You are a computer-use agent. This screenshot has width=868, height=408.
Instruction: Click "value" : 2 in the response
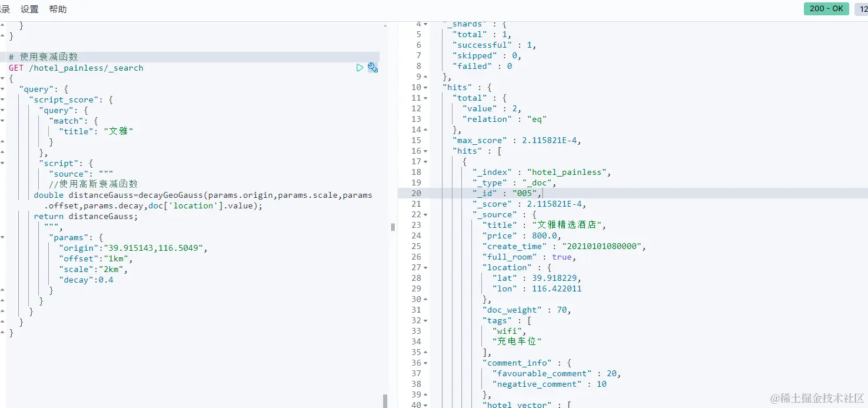492,108
